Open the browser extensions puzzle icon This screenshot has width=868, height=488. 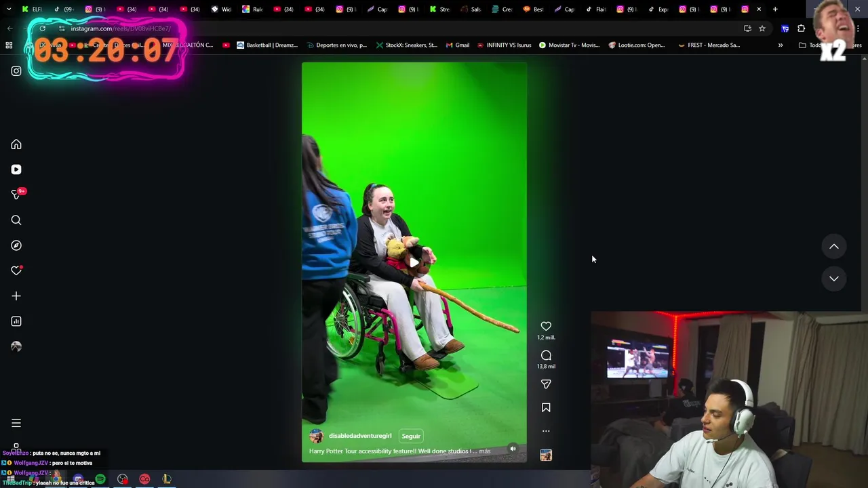pyautogui.click(x=801, y=28)
